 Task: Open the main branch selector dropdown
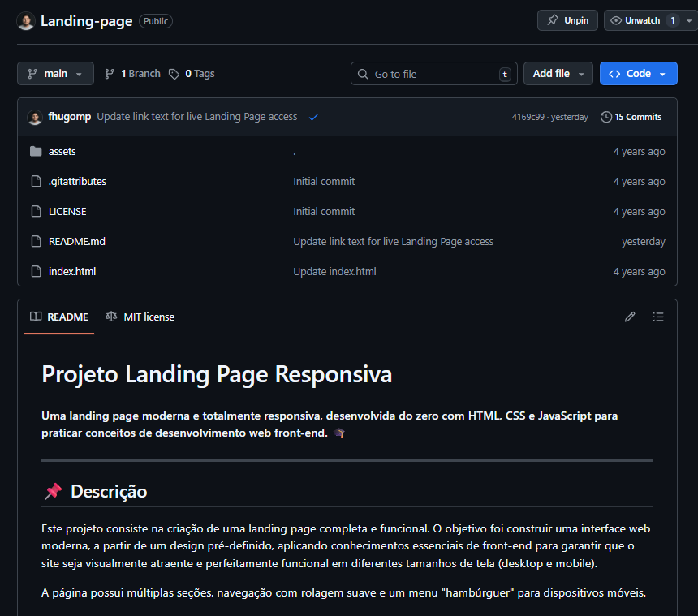[55, 73]
